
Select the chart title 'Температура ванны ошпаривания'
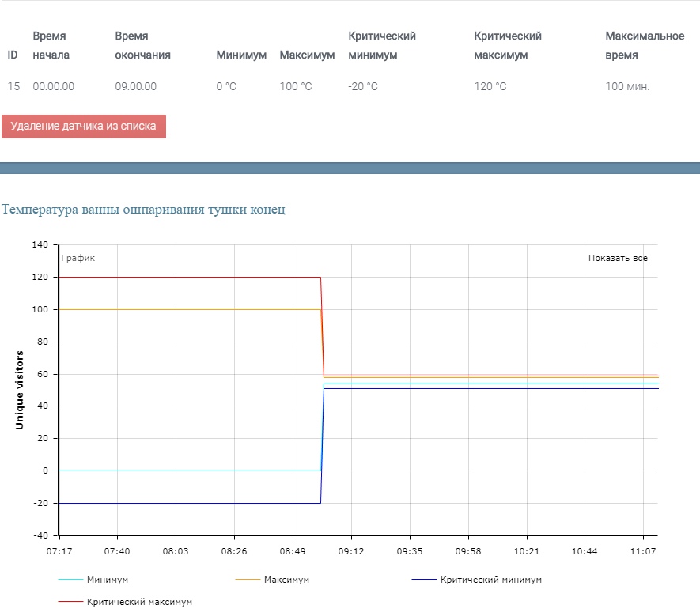click(103, 209)
